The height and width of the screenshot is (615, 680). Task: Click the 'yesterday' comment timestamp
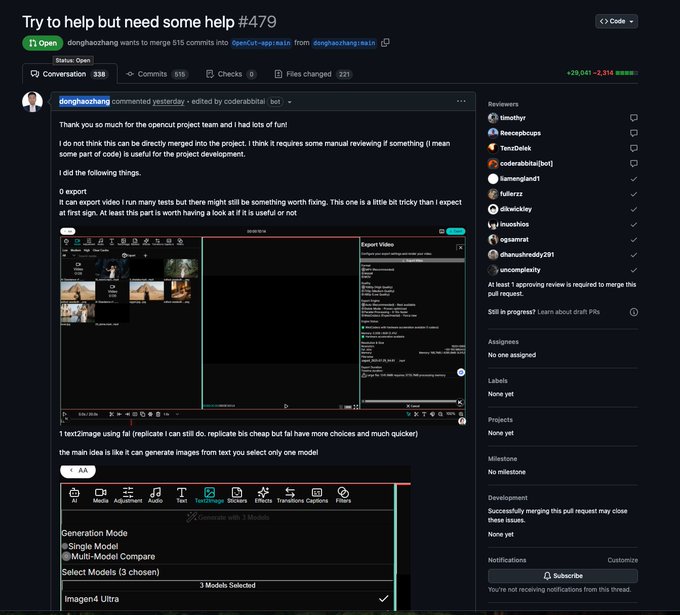[x=168, y=101]
